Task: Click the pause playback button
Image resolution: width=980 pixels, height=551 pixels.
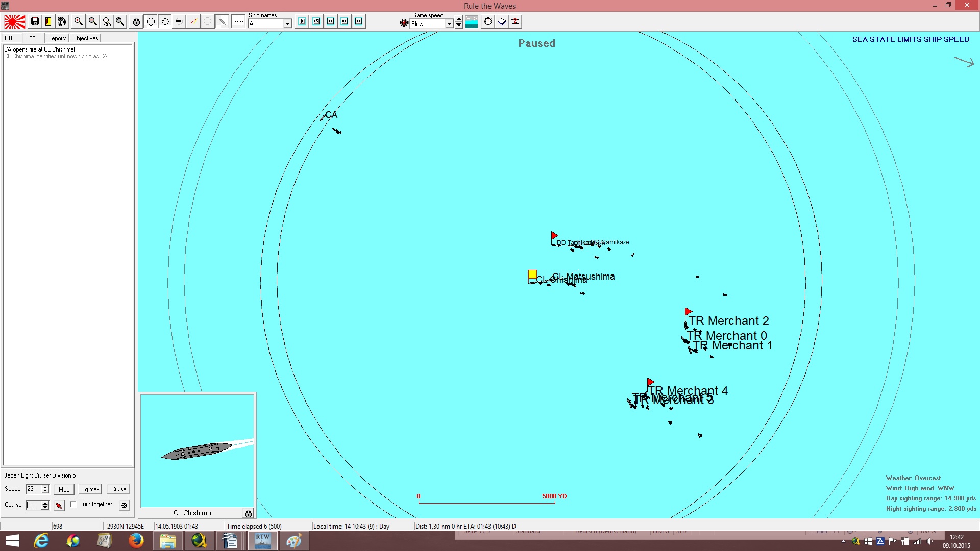Action: coord(359,21)
